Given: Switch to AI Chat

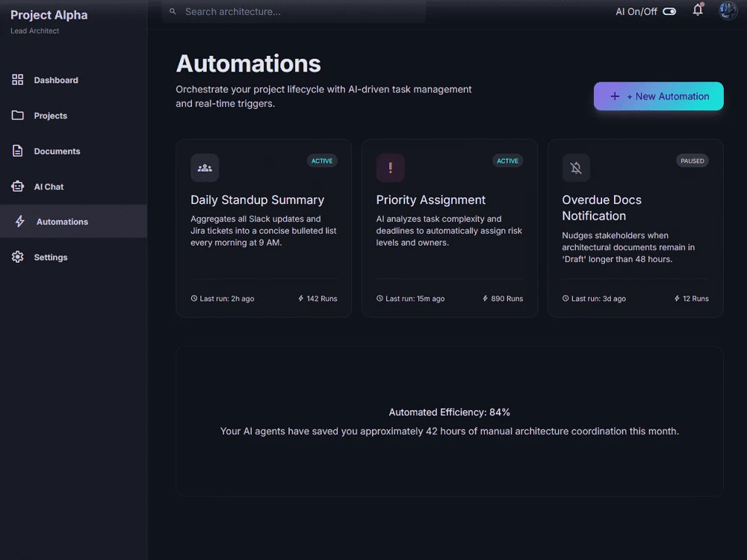Looking at the screenshot, I should click(73, 187).
